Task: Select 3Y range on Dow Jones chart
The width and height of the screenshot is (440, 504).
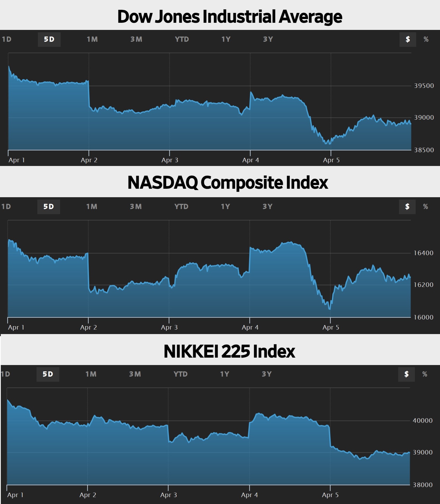Action: (x=268, y=39)
